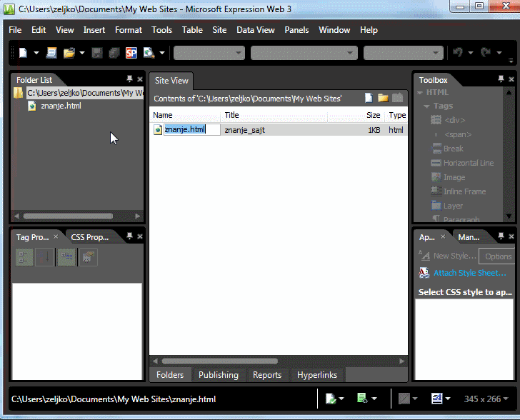Toggle auto-hide pin on Toolbox panel

(x=501, y=79)
